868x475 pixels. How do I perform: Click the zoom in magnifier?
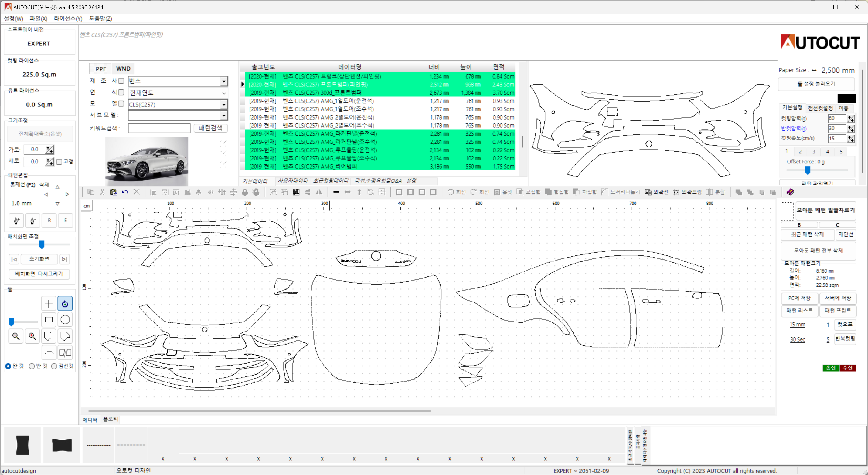coord(32,336)
